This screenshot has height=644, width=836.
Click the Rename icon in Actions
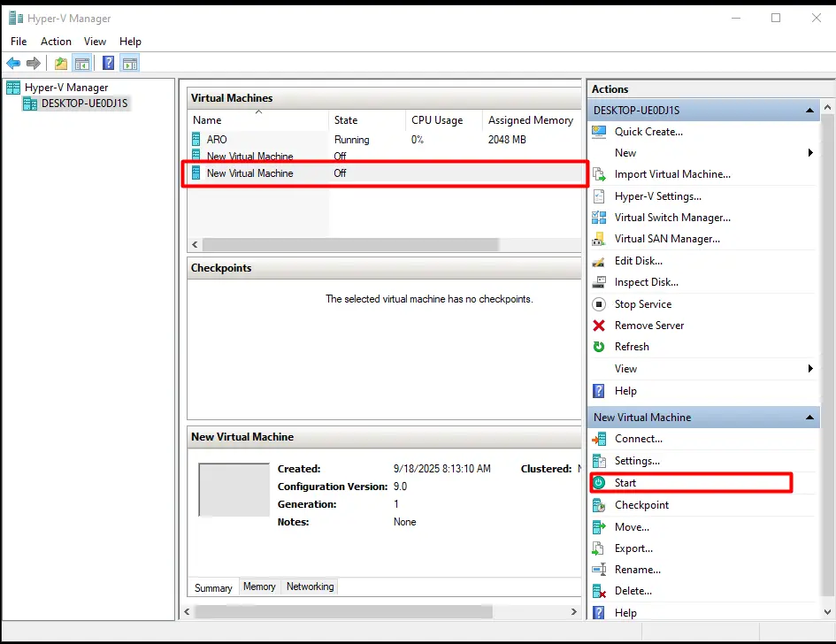[599, 570]
